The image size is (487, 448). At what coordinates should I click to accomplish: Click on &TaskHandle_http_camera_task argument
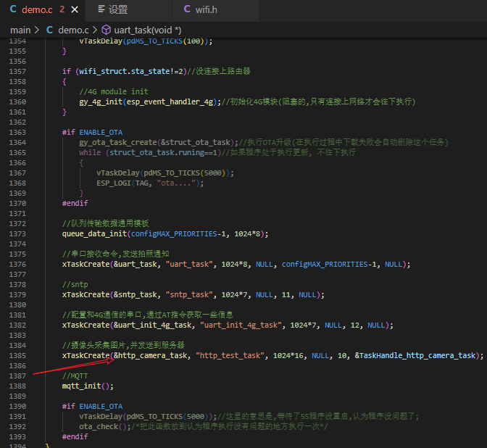tap(415, 356)
